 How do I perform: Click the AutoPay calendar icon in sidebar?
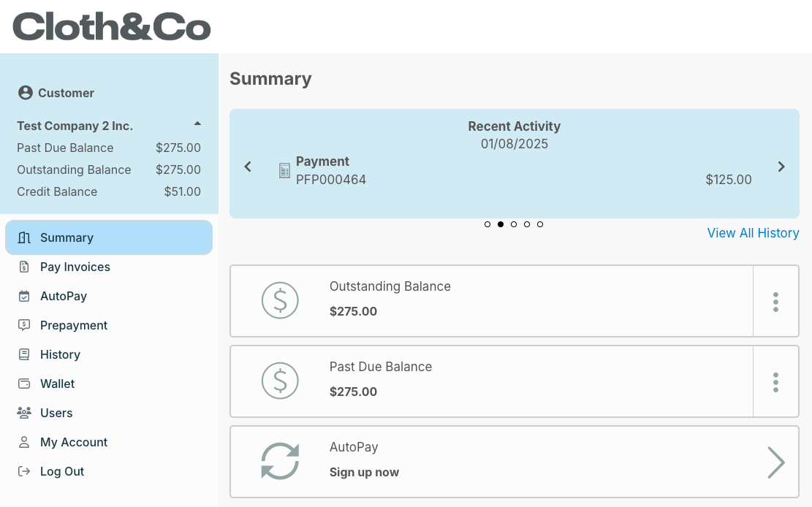click(24, 296)
